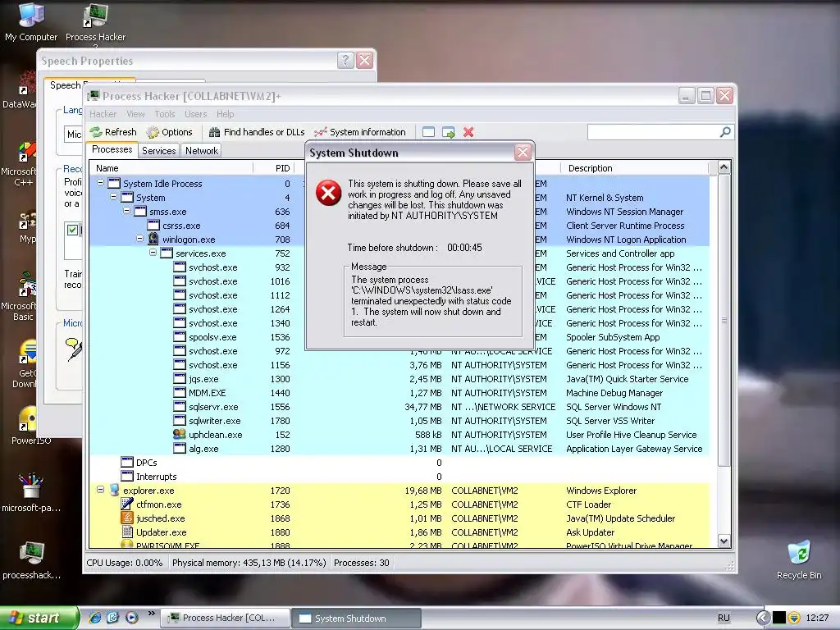Select the sqlwriter.exe process row
Screen dimensions: 840x630
pyautogui.click(x=399, y=421)
